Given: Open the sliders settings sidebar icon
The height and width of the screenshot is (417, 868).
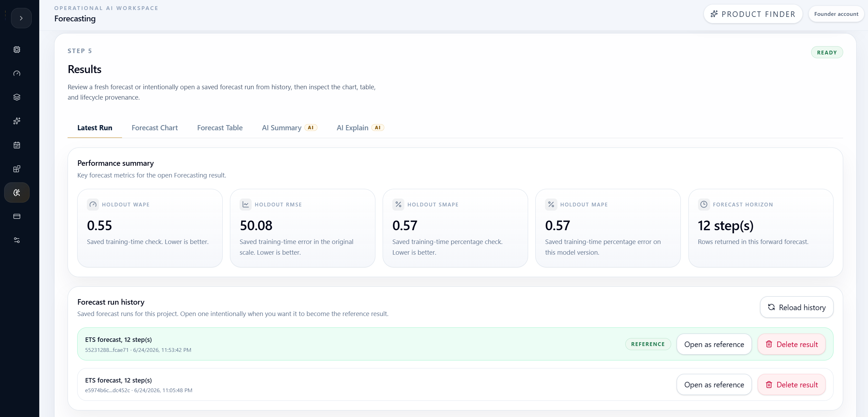Looking at the screenshot, I should tap(17, 240).
